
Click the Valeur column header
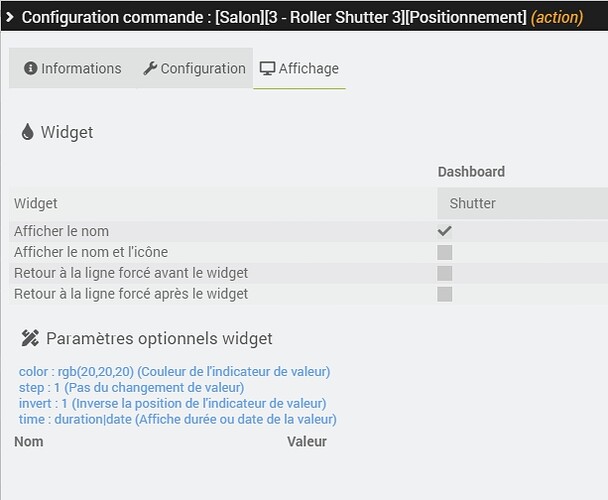(307, 441)
